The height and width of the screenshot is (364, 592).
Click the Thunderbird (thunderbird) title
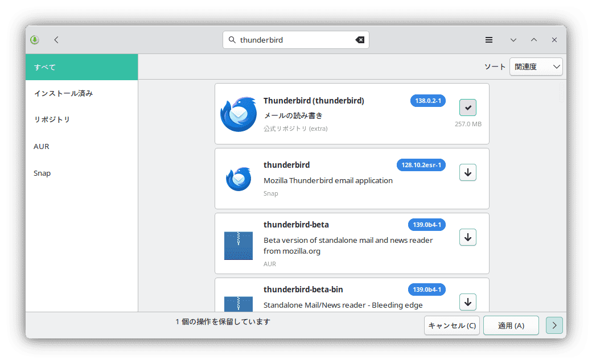pyautogui.click(x=314, y=101)
